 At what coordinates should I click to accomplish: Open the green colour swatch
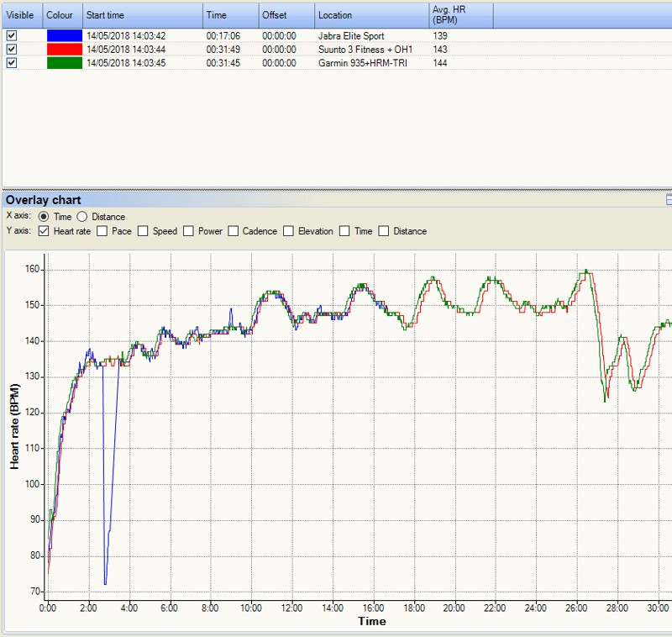click(64, 63)
